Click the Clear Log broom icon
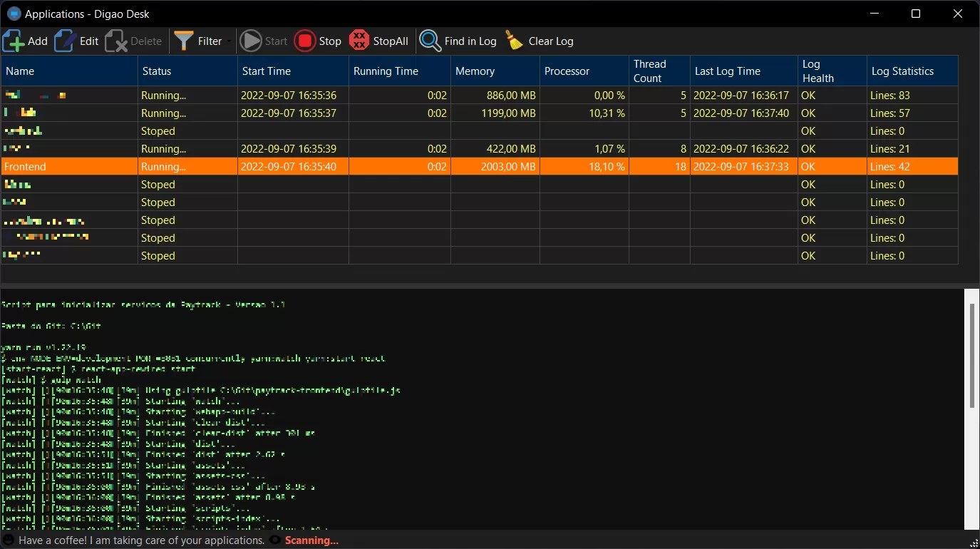 (x=515, y=41)
